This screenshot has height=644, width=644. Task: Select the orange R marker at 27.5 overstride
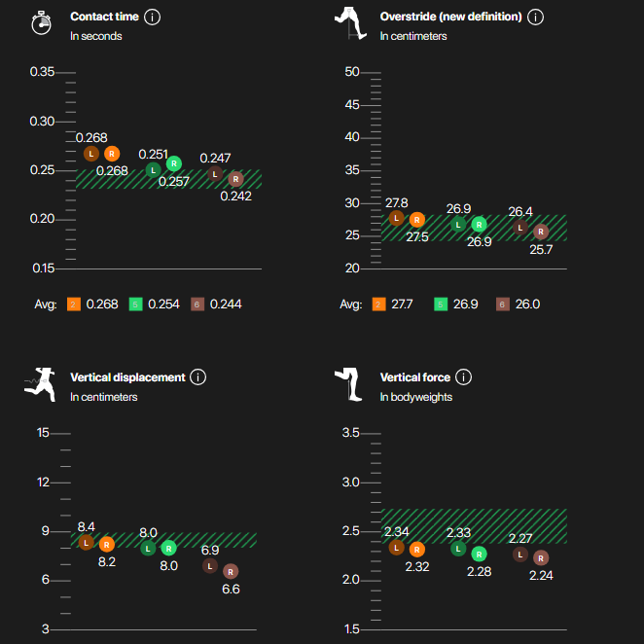(x=417, y=220)
